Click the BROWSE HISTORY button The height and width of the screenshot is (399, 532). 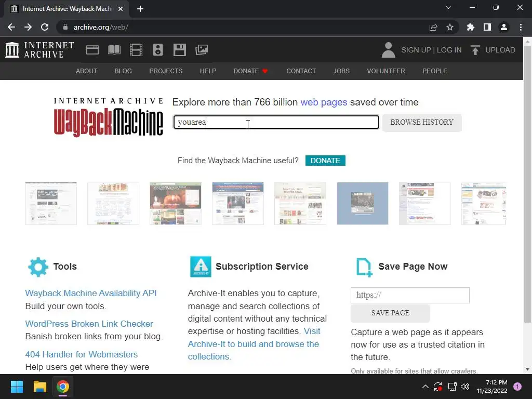422,123
